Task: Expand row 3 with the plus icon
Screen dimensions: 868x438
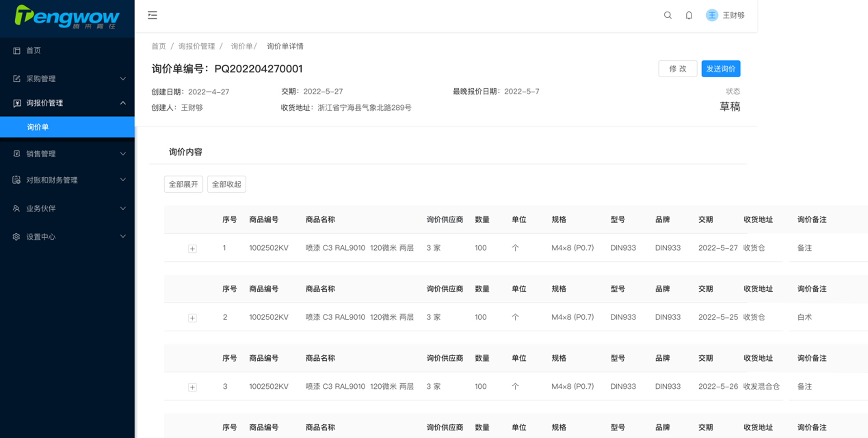Action: click(x=192, y=387)
